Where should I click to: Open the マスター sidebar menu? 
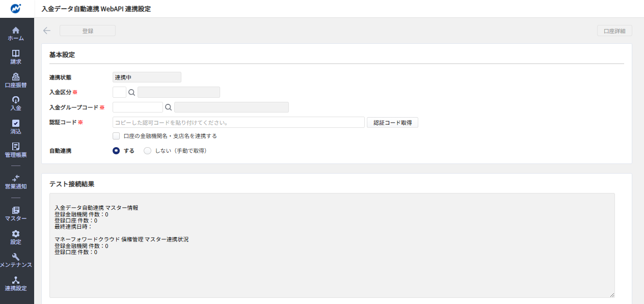(x=16, y=214)
